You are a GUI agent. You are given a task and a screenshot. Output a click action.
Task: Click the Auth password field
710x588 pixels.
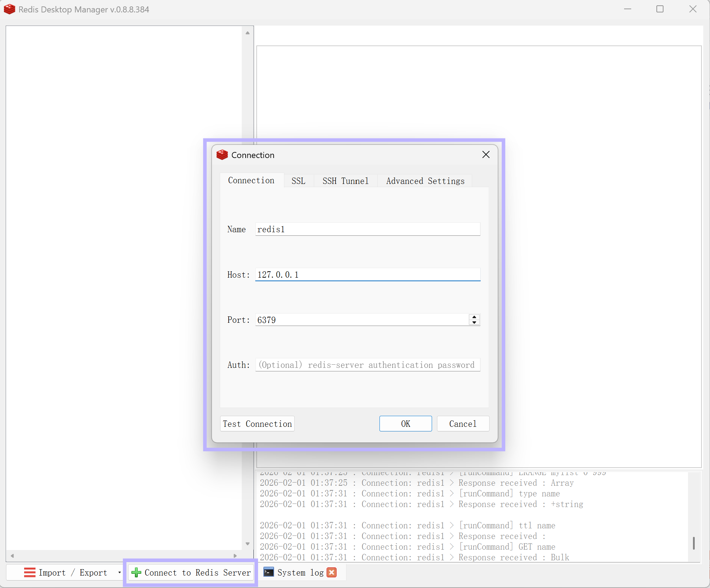[368, 365]
